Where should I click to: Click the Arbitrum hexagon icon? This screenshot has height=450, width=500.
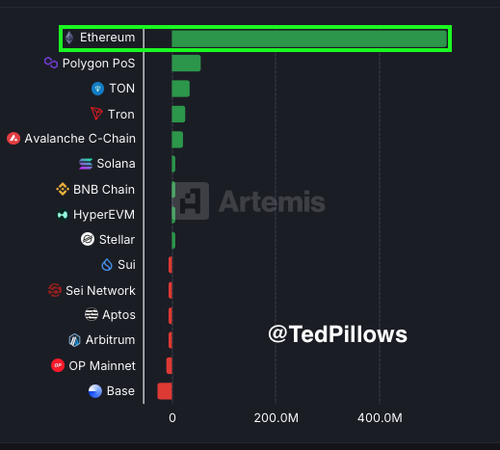pos(74,340)
